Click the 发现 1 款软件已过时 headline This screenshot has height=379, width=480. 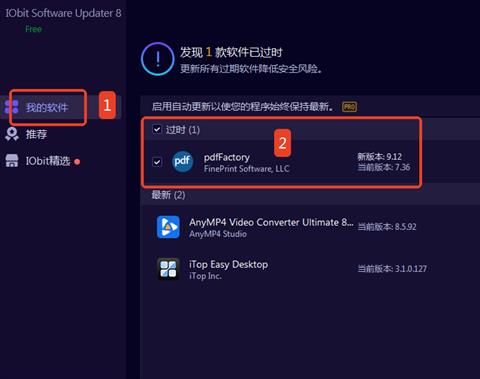(231, 52)
